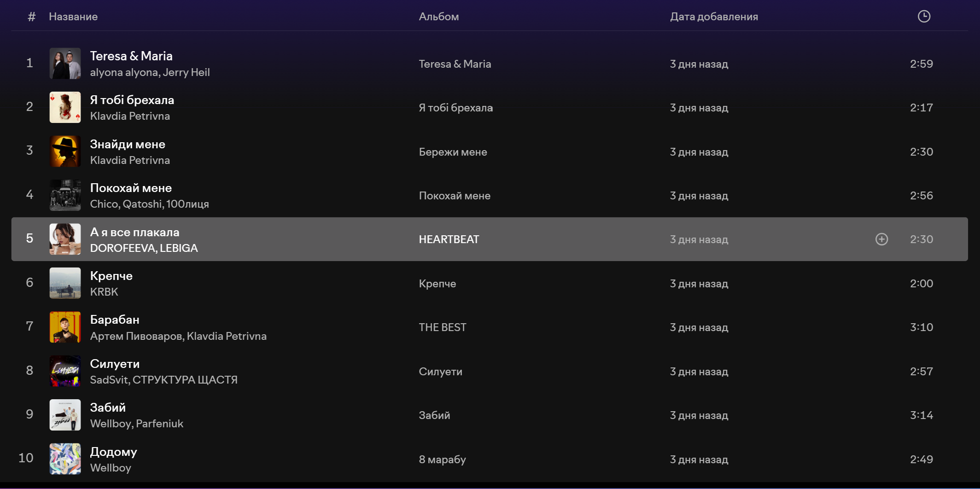This screenshot has width=980, height=489.
Task: Open artist SadSvit's page
Action: [109, 380]
